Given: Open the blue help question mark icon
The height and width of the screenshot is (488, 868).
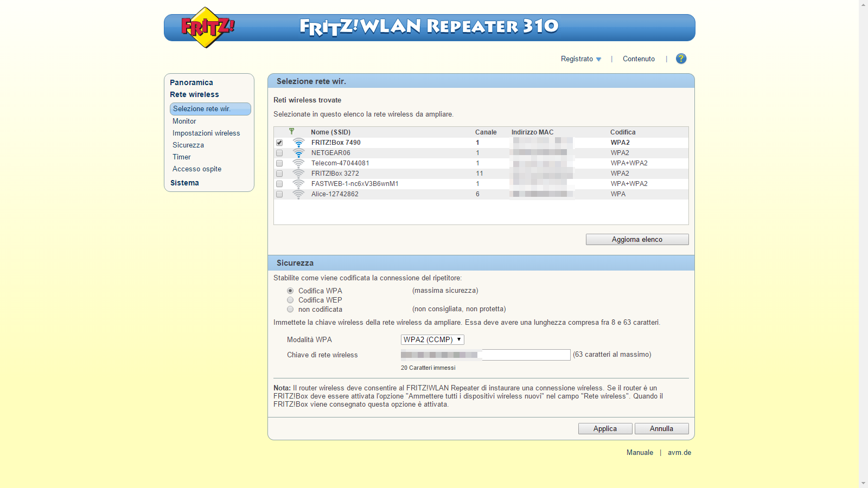Looking at the screenshot, I should [x=681, y=59].
